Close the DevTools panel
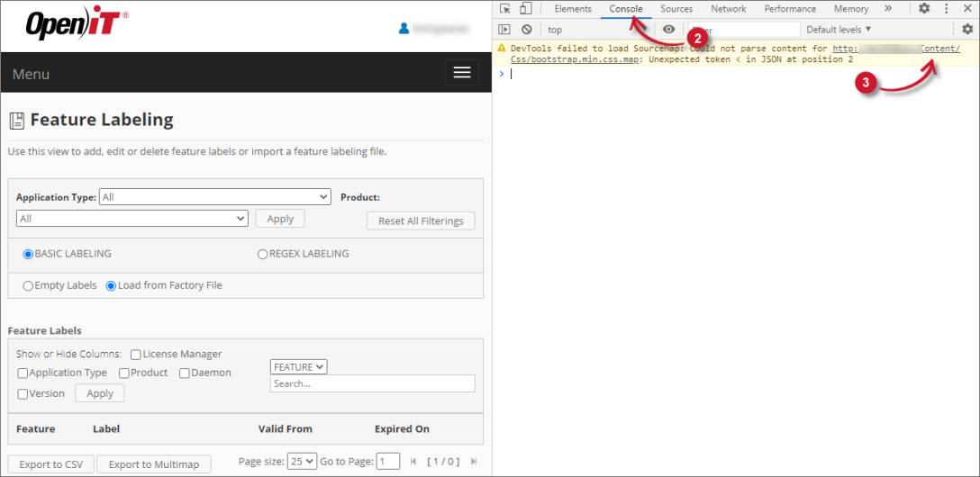 (966, 9)
